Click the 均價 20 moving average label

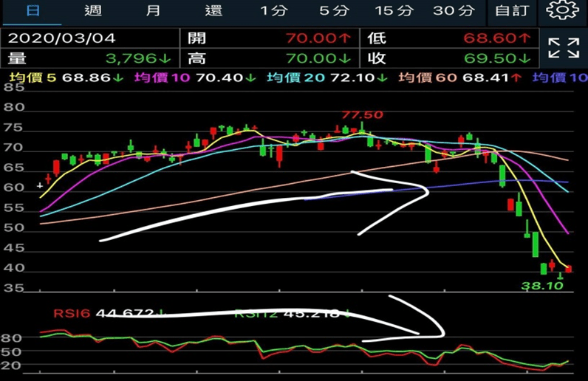[296, 78]
